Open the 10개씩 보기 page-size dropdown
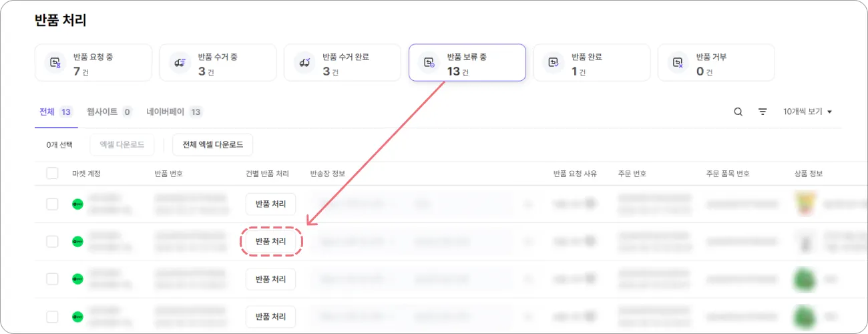 808,112
